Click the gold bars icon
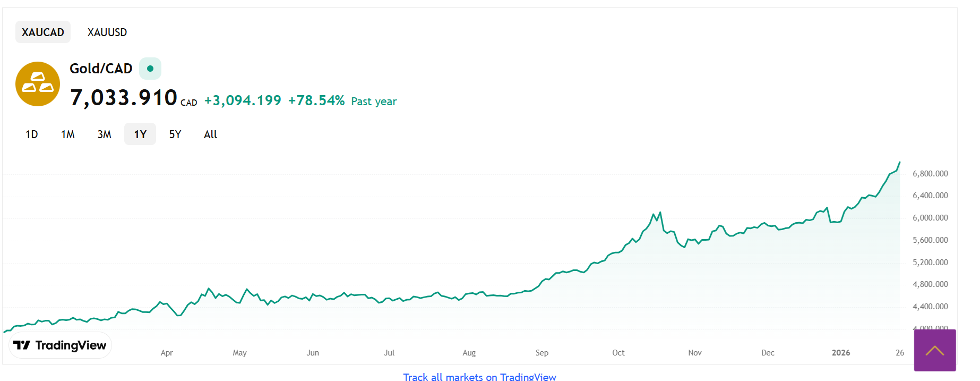The height and width of the screenshot is (381, 980). [38, 84]
